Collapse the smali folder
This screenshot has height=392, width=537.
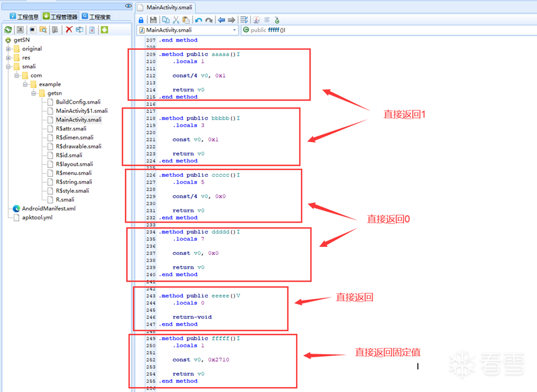point(8,67)
